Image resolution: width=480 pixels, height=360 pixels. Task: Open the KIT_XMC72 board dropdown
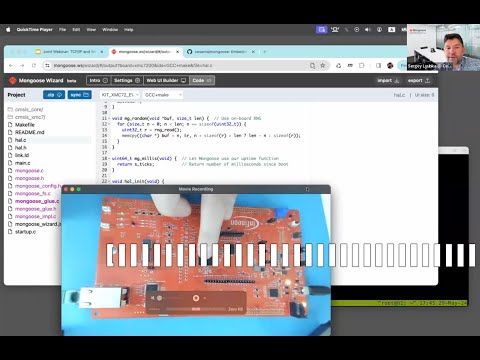(x=120, y=95)
